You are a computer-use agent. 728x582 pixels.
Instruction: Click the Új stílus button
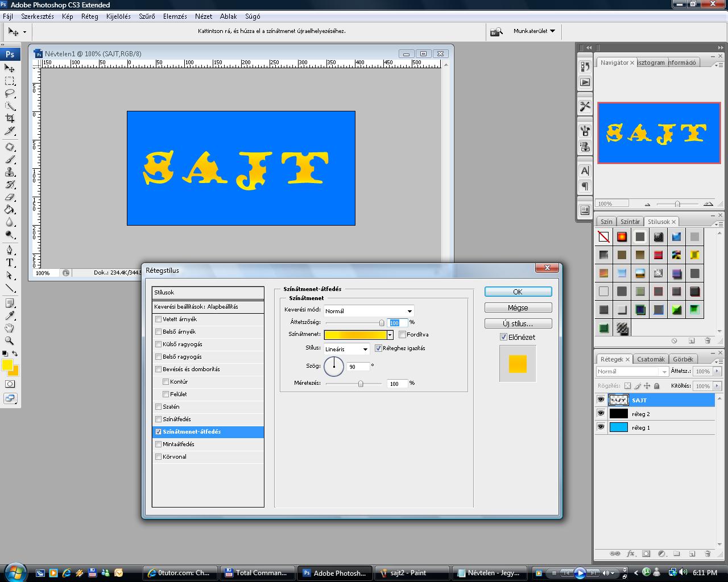[x=518, y=323]
